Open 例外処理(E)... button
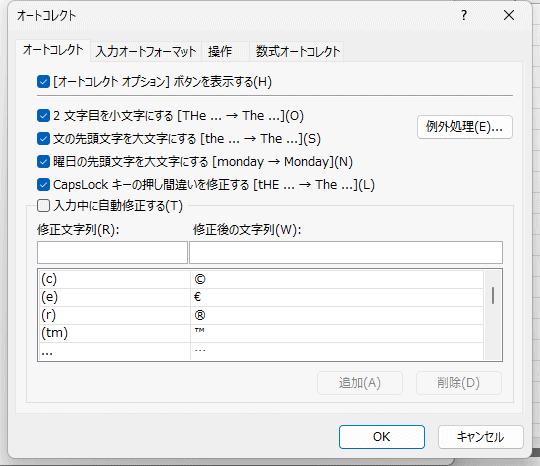This screenshot has width=540, height=466. click(465, 127)
